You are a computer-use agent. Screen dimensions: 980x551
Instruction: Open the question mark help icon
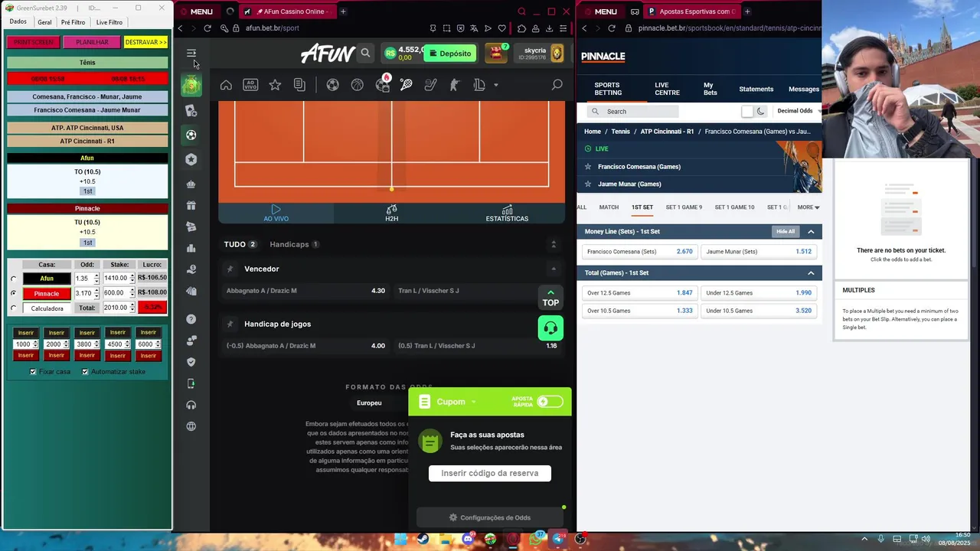coord(191,319)
